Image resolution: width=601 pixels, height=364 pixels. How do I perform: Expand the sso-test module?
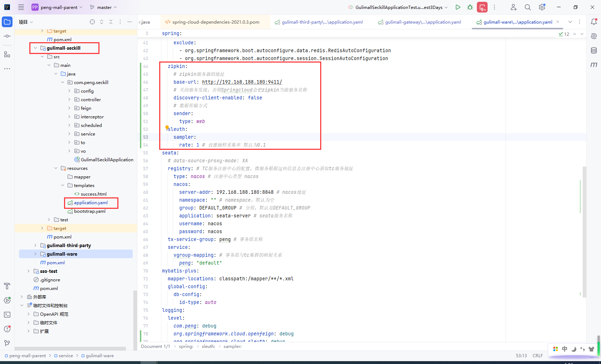(29, 271)
